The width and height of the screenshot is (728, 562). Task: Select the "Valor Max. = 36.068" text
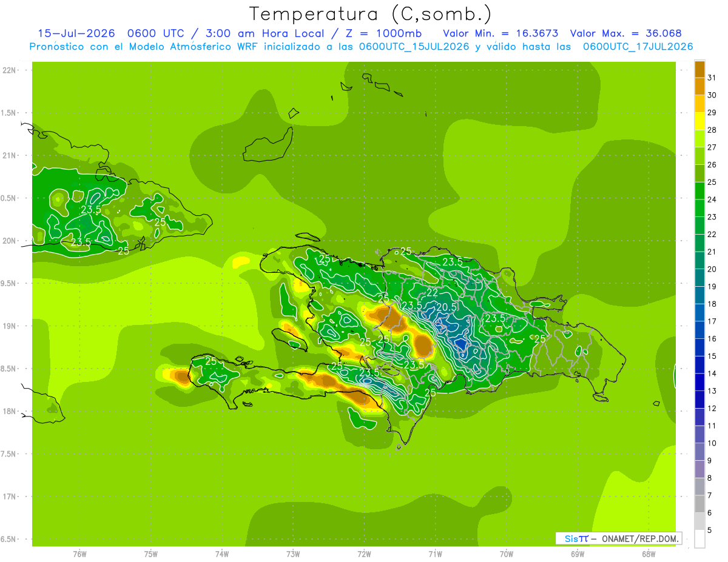pos(625,33)
